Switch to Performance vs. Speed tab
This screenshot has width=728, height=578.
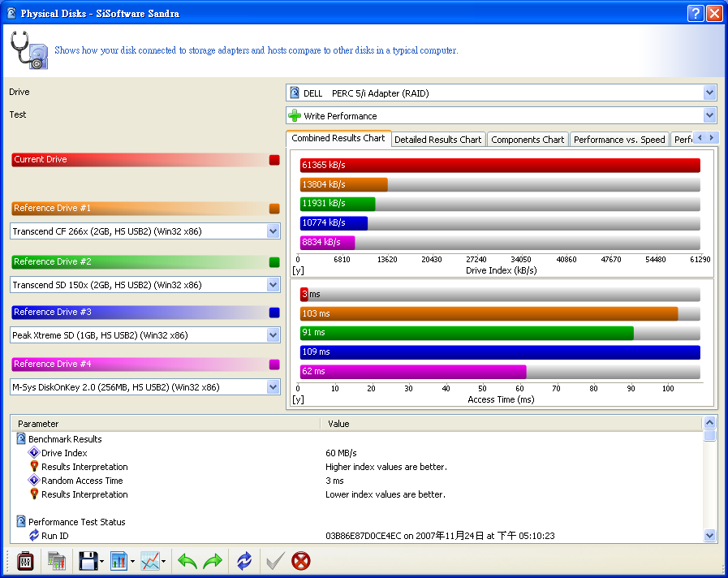click(619, 140)
